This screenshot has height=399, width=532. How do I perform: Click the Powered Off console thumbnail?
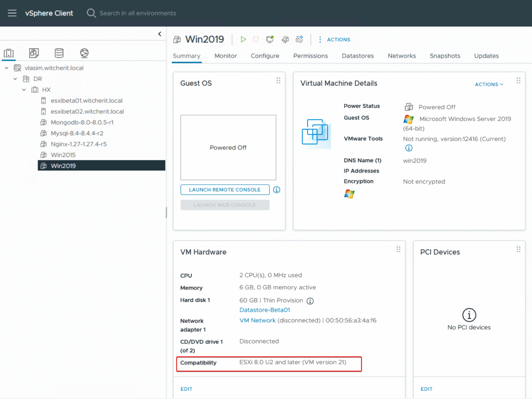coord(229,148)
